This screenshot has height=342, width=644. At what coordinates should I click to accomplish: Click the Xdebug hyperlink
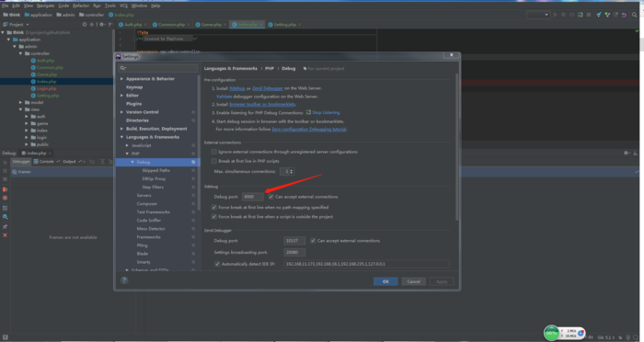tap(237, 88)
